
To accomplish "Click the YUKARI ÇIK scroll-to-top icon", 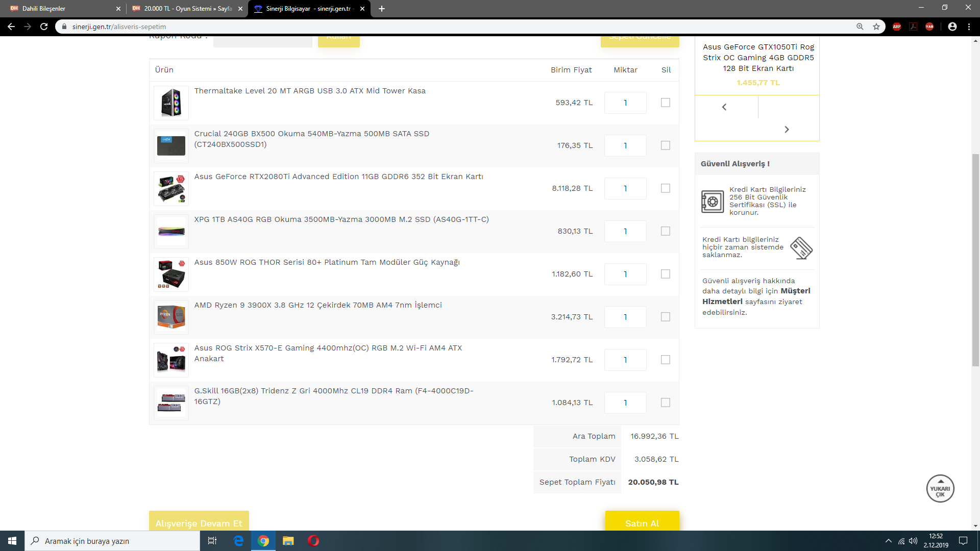I will 940,489.
